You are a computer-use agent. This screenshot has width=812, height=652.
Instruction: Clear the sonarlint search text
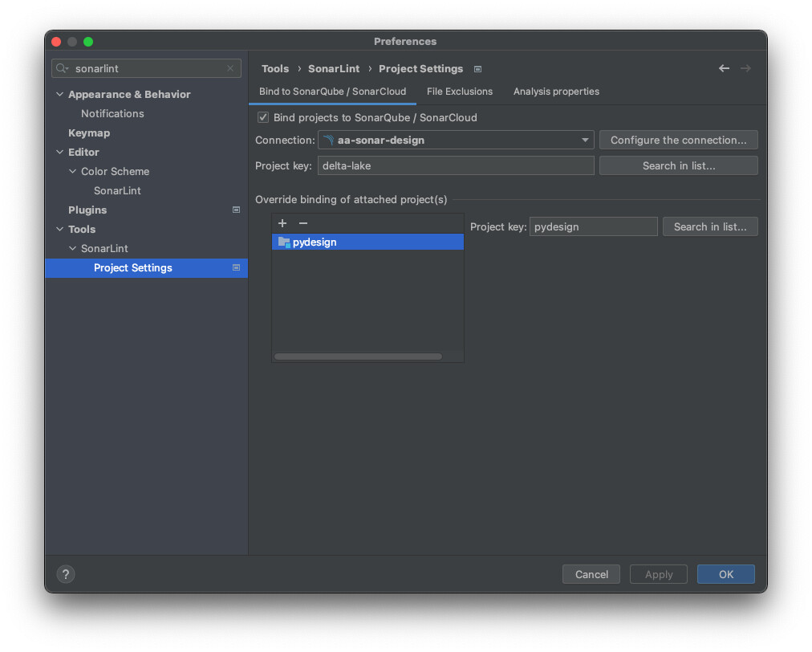pyautogui.click(x=230, y=69)
